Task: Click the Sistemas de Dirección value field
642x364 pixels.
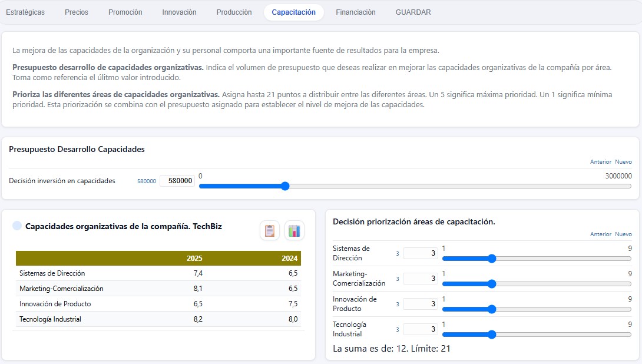Action: pos(420,253)
